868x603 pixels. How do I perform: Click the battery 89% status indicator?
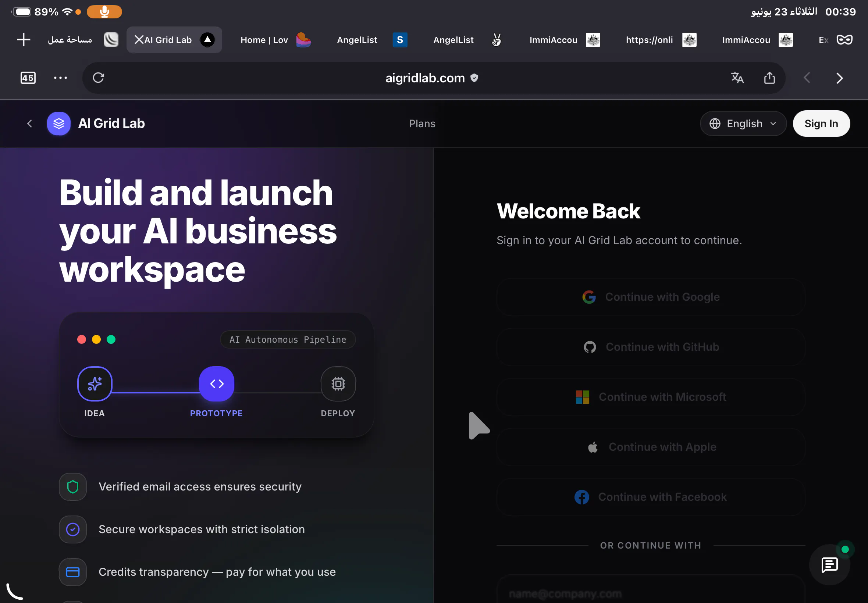pyautogui.click(x=35, y=12)
